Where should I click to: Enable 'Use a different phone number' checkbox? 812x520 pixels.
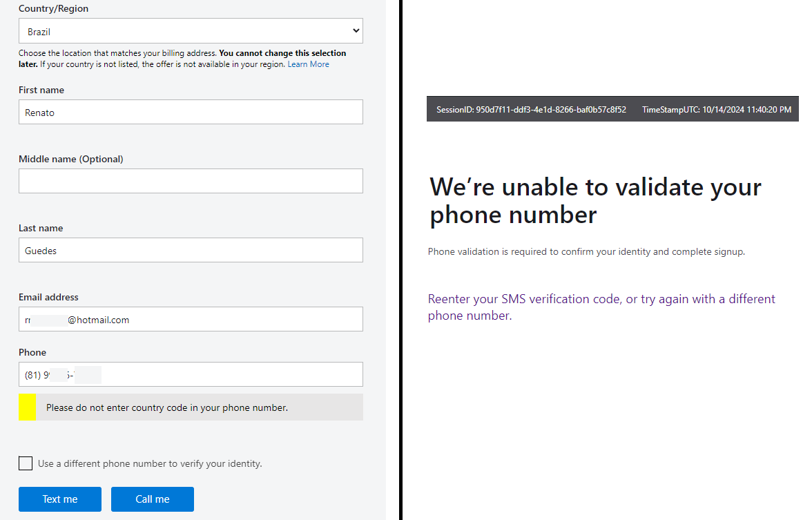pyautogui.click(x=26, y=463)
